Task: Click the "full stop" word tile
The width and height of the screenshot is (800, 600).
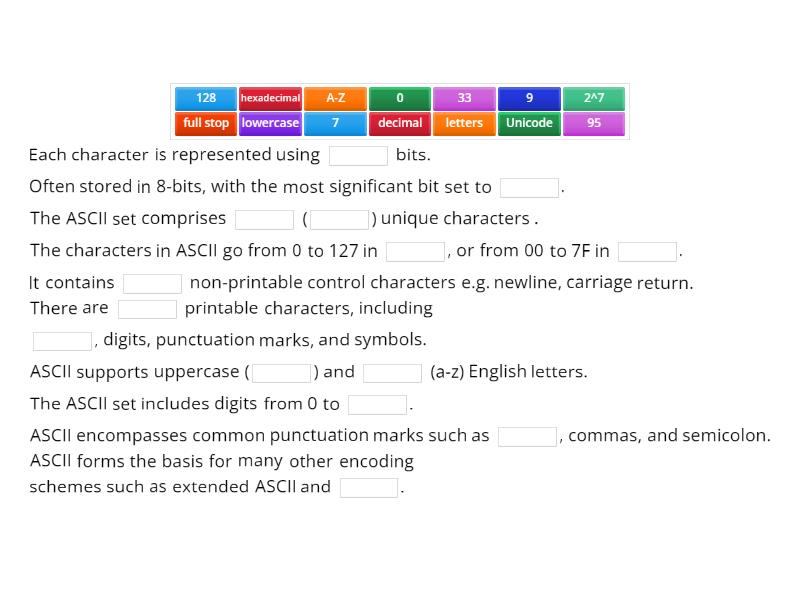Action: click(x=204, y=123)
